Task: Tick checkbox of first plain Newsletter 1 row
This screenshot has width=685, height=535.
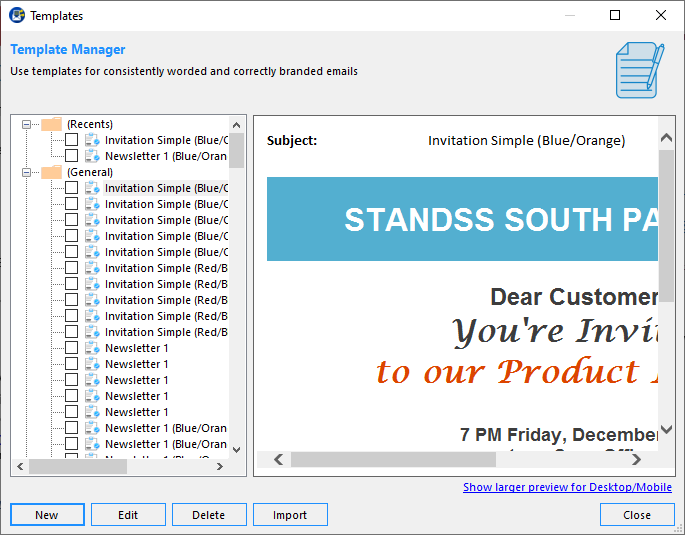Action: click(x=72, y=348)
